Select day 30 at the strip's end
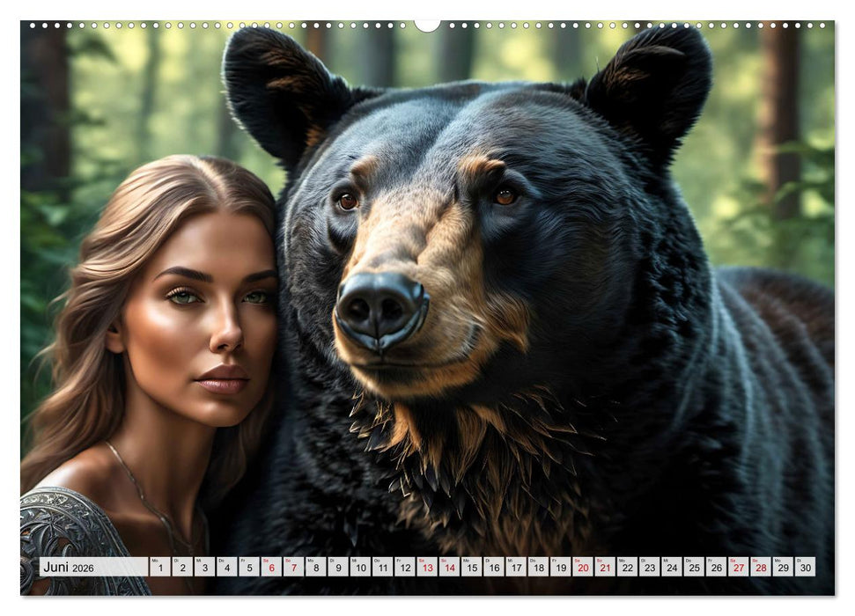855x616 pixels. 805,567
